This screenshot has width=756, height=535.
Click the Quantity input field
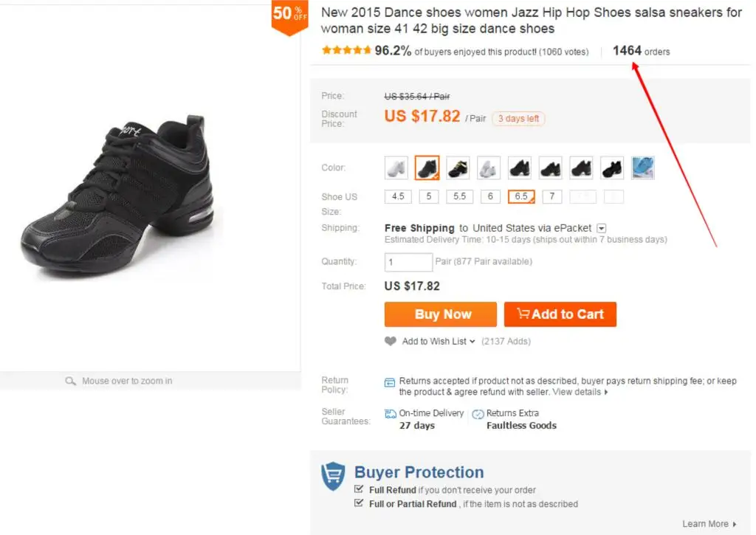(x=408, y=262)
